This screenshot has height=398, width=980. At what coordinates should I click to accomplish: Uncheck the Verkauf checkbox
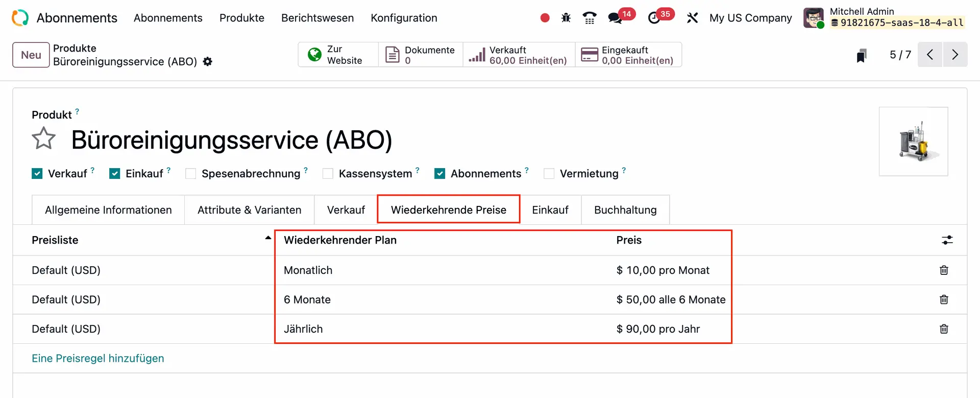click(x=37, y=174)
